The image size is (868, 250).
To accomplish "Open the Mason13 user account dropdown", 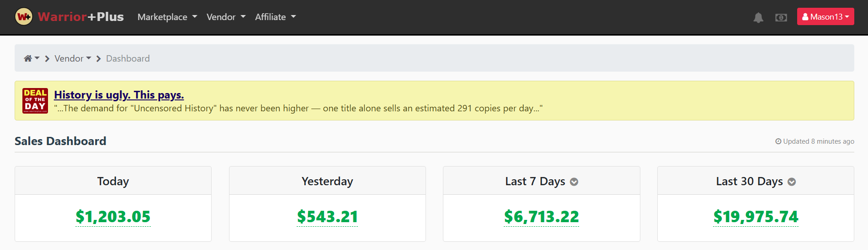I will [x=825, y=17].
